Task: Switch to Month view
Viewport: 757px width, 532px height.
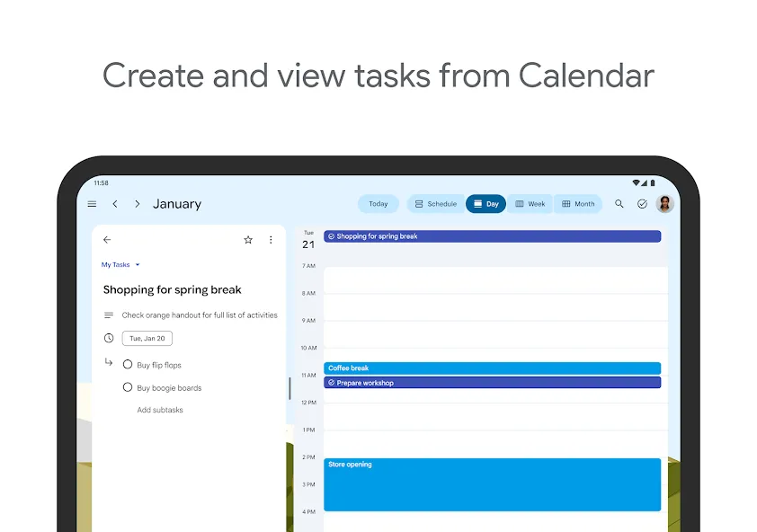Action: tap(578, 204)
